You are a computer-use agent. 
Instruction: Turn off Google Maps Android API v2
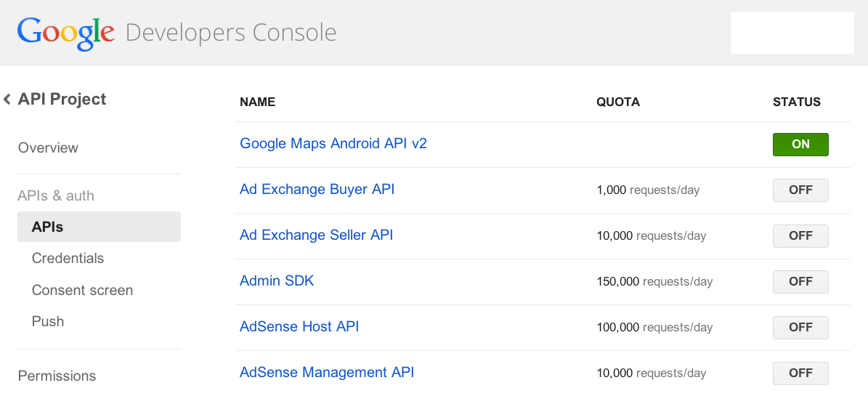tap(800, 145)
